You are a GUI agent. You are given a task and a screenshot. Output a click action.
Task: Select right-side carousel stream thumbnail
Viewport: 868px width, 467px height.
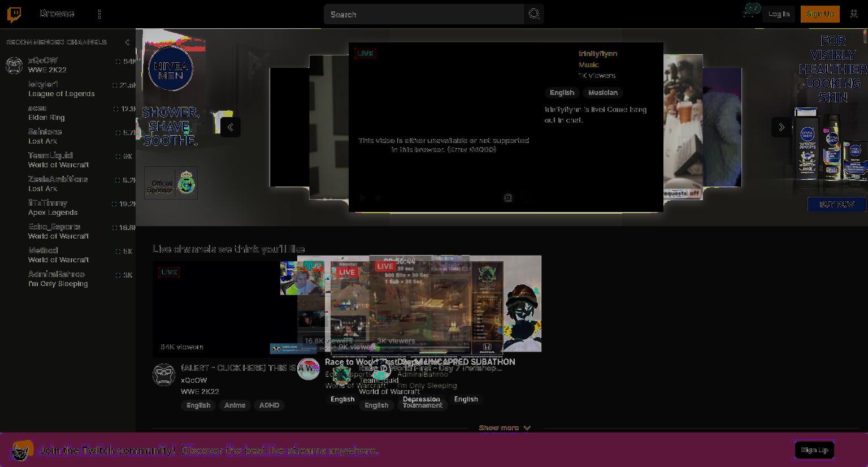click(x=683, y=127)
